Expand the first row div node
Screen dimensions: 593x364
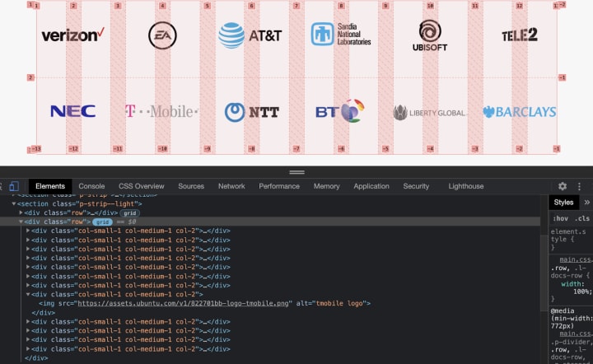[21, 212]
